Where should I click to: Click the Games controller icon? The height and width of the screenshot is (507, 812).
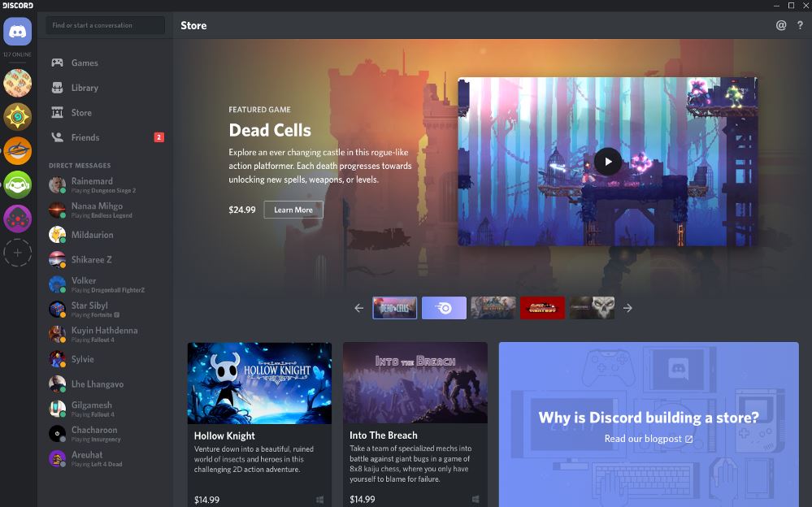point(58,63)
